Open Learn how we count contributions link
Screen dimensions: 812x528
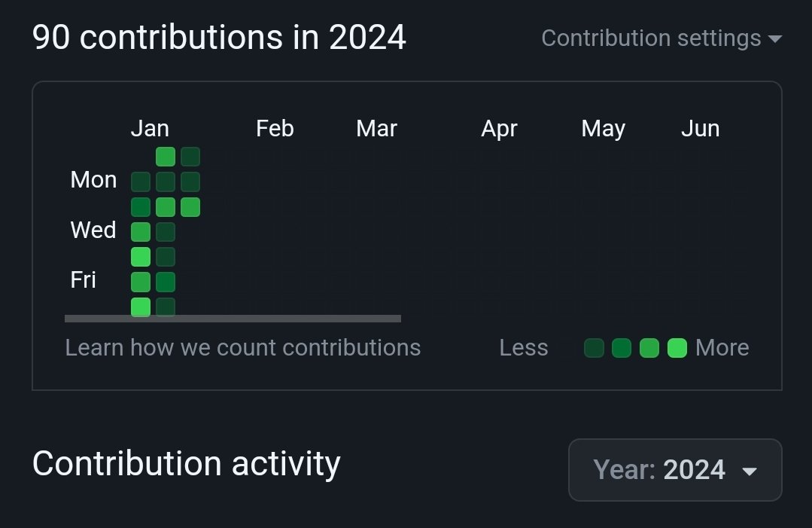(242, 347)
